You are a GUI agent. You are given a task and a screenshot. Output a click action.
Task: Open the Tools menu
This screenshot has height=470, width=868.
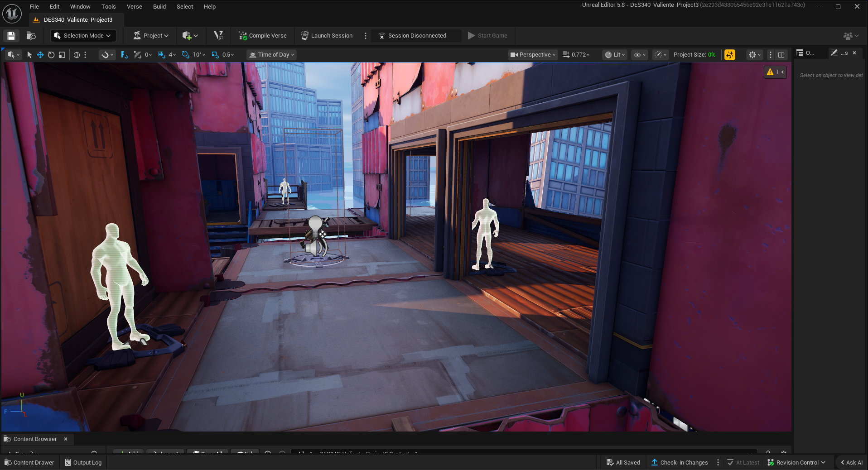[109, 7]
